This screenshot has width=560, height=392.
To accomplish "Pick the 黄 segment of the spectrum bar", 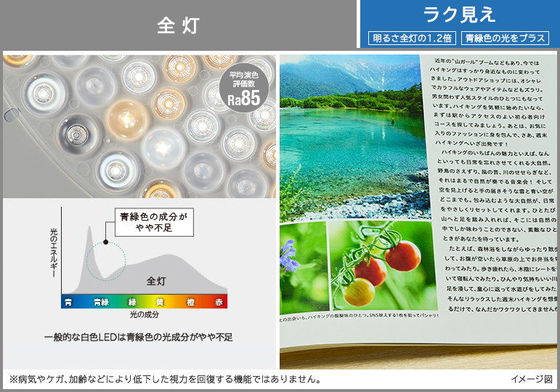I will click(x=160, y=301).
